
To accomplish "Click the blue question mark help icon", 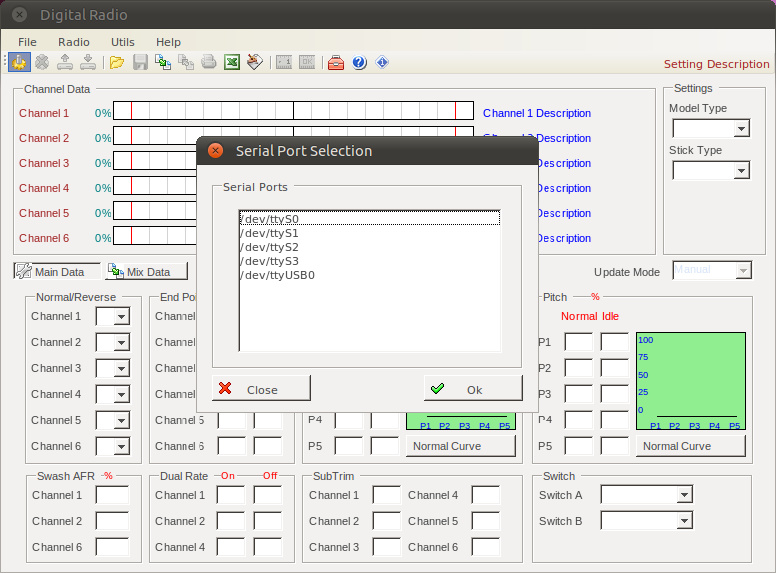I will (359, 62).
